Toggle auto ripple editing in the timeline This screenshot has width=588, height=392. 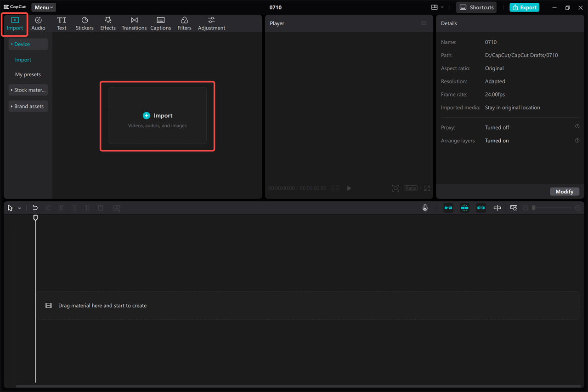click(448, 208)
